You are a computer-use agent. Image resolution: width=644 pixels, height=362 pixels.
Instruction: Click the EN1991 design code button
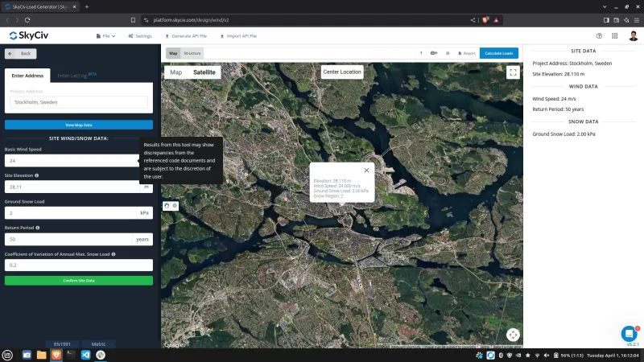coord(63,344)
